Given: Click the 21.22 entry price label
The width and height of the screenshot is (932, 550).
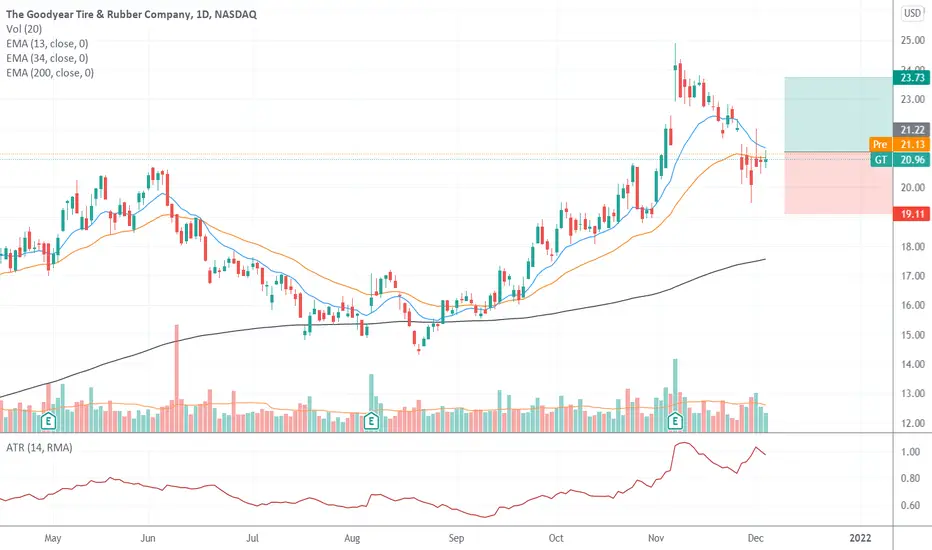Looking at the screenshot, I should pyautogui.click(x=911, y=130).
